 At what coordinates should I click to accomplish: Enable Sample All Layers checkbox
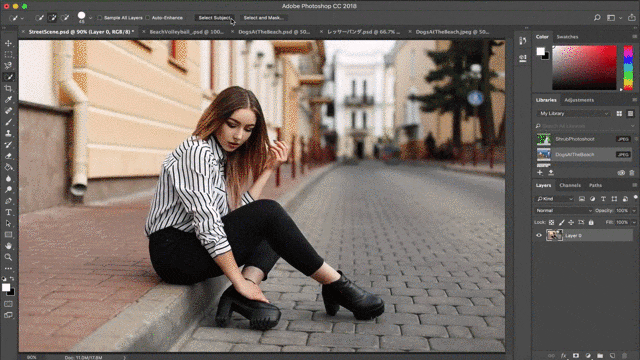[100, 18]
